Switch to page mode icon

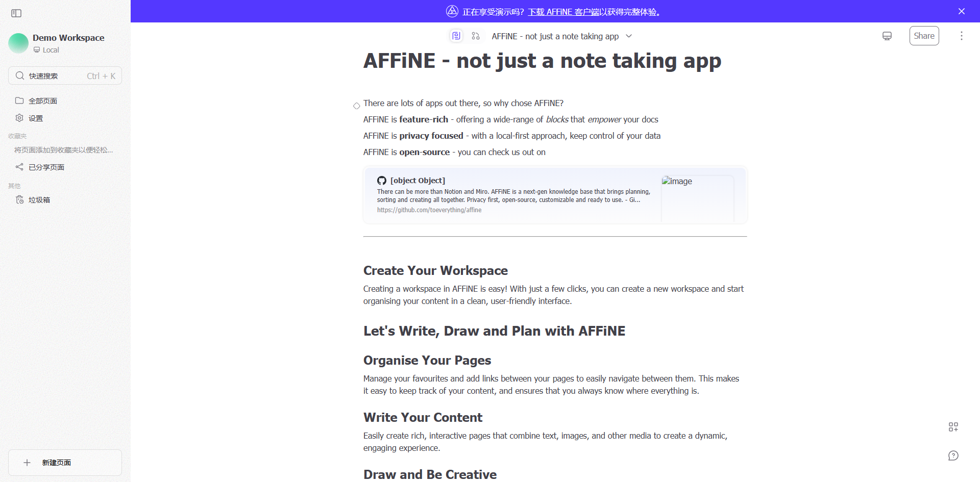point(456,36)
